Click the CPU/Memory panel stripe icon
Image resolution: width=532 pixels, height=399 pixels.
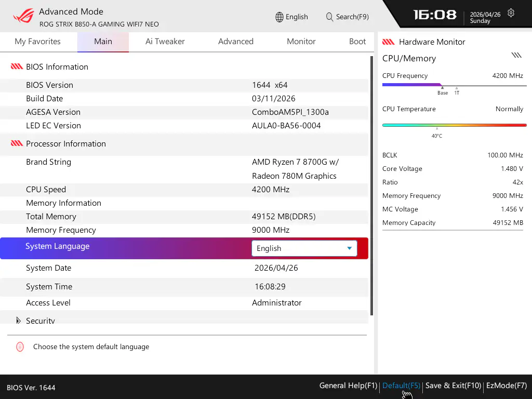tap(516, 55)
